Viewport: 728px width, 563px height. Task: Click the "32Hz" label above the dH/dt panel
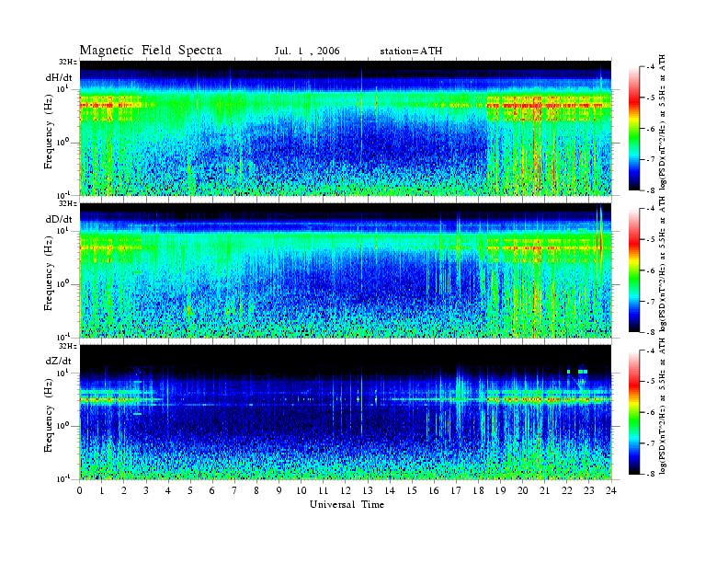pyautogui.click(x=67, y=62)
